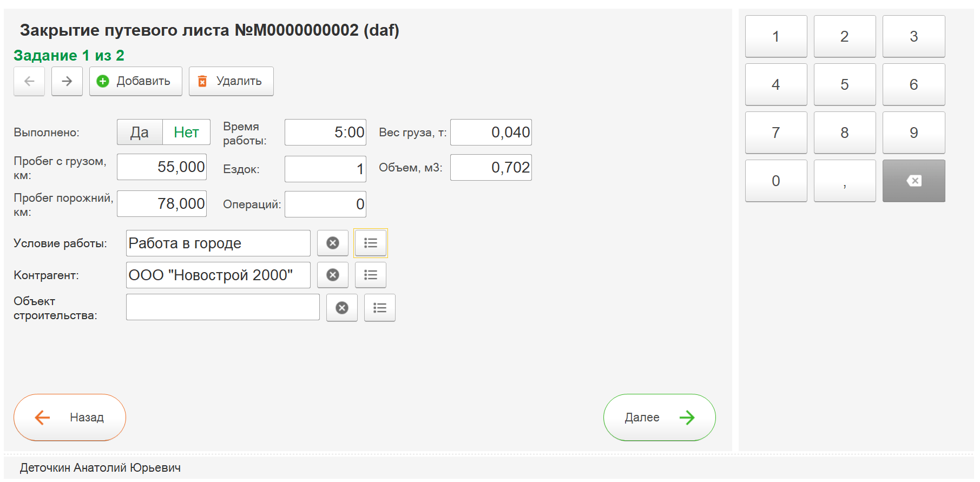This screenshot has height=482, width=980.
Task: Click the Назад button to go back
Action: (70, 418)
